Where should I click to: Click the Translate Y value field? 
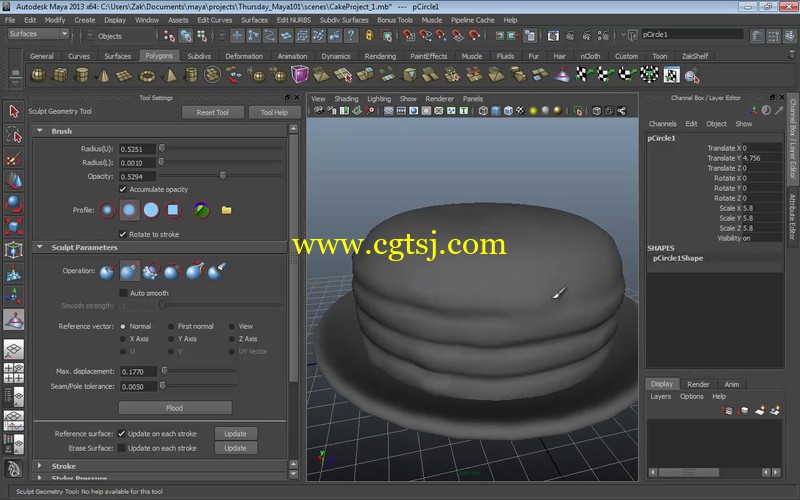pyautogui.click(x=761, y=158)
